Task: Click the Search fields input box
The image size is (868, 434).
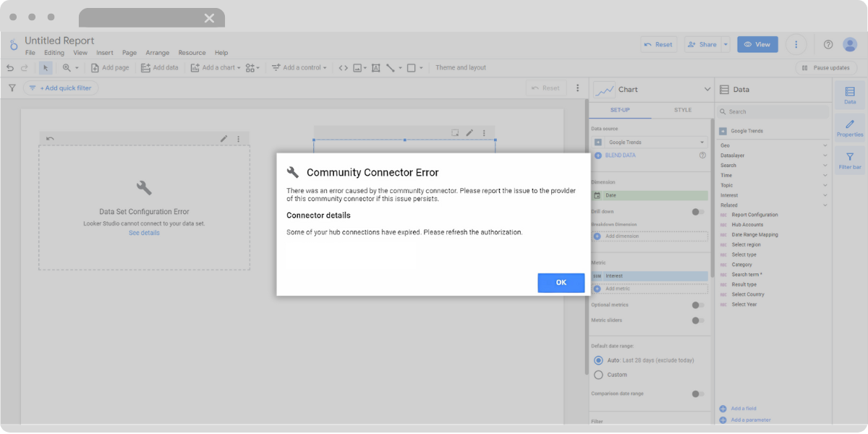Action: coord(773,111)
